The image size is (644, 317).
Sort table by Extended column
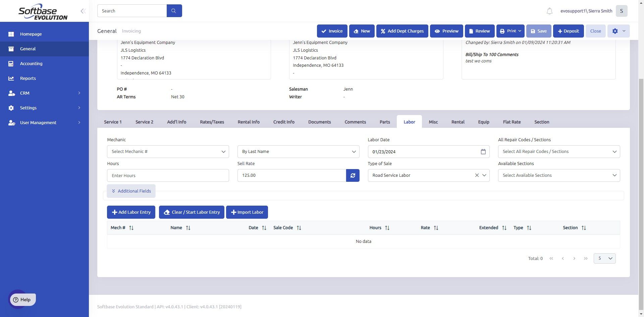pyautogui.click(x=504, y=228)
